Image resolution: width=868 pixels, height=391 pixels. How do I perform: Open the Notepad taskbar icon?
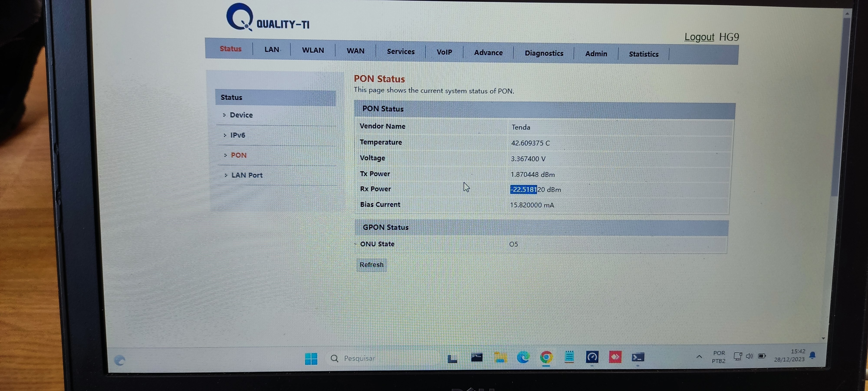point(569,357)
